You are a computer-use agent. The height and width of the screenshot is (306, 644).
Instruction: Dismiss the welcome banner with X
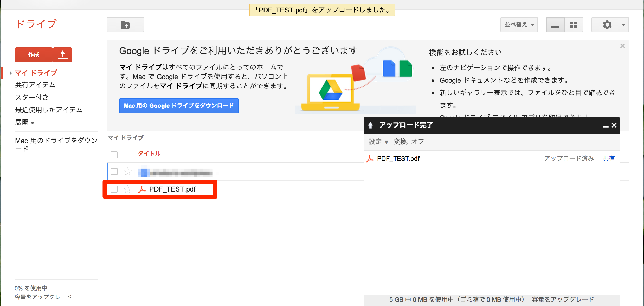click(x=622, y=46)
